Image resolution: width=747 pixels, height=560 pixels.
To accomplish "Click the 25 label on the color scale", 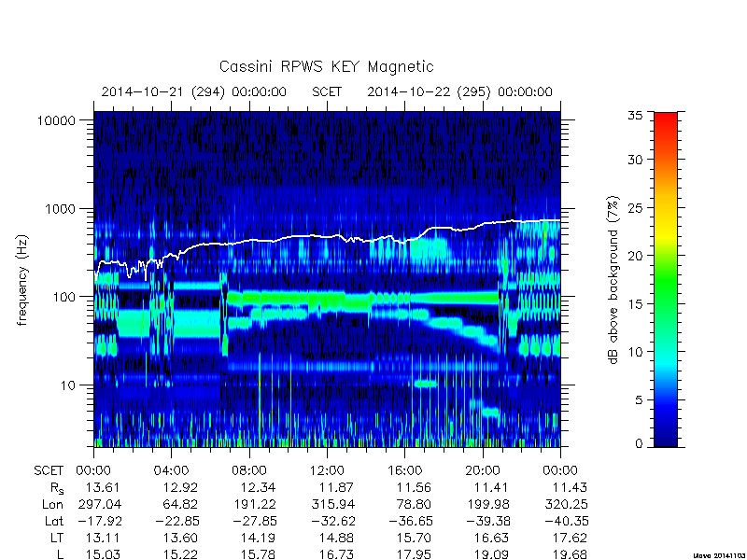I will click(635, 207).
